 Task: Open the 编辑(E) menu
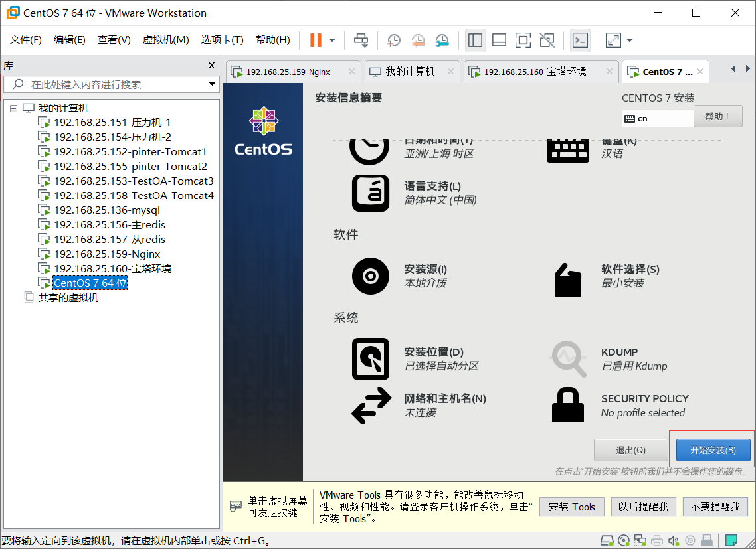click(70, 40)
